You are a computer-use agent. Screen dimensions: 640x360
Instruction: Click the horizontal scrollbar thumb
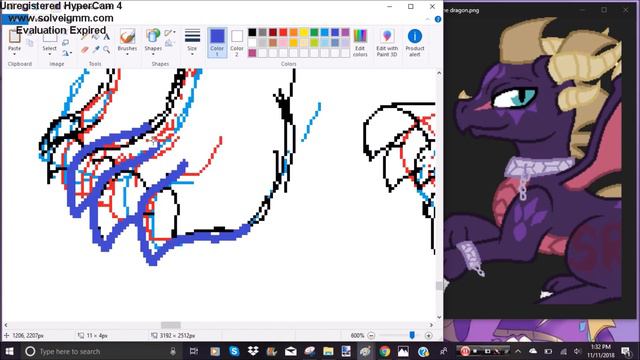coord(171,325)
